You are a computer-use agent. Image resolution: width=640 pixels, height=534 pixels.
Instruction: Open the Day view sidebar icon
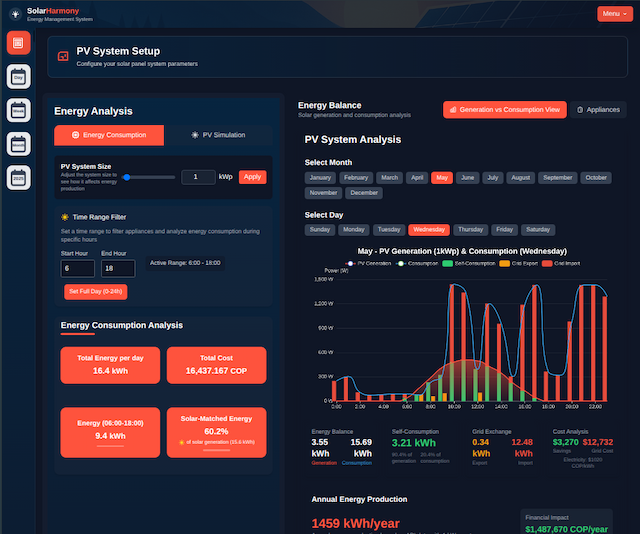point(18,77)
